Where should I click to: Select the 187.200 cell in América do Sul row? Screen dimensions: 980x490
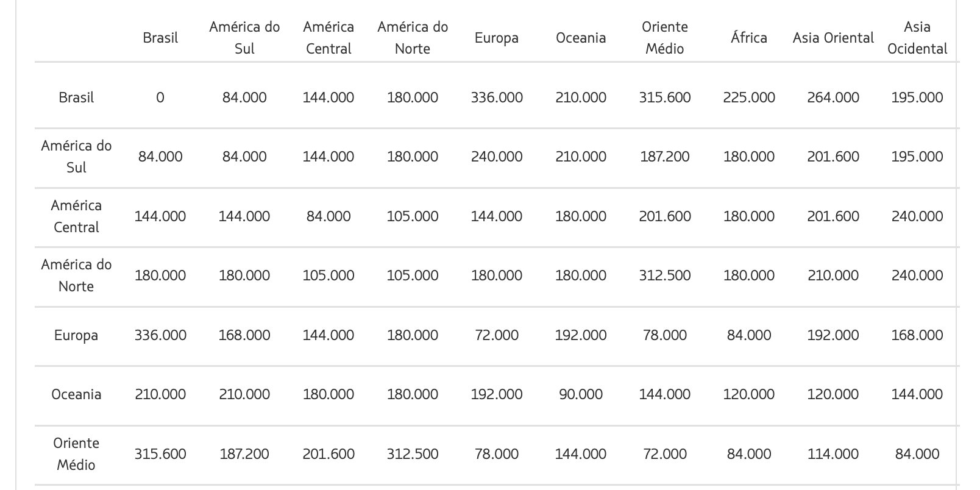[665, 157]
